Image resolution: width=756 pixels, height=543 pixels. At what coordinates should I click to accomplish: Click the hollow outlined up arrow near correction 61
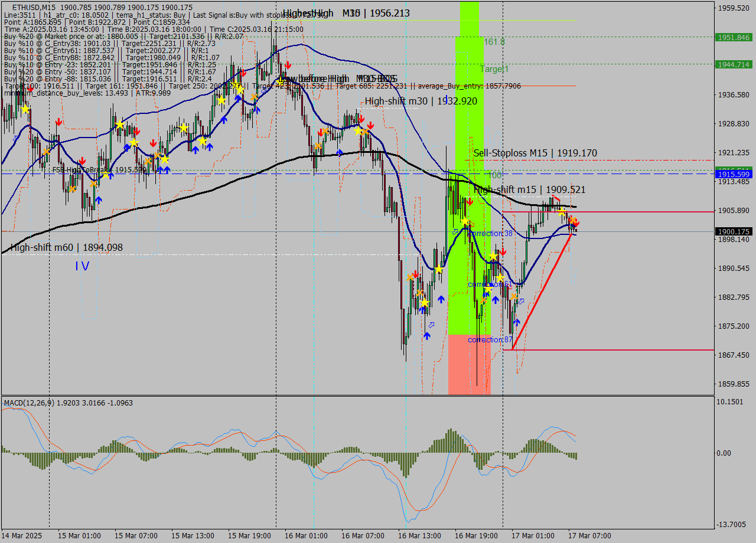pos(522,300)
